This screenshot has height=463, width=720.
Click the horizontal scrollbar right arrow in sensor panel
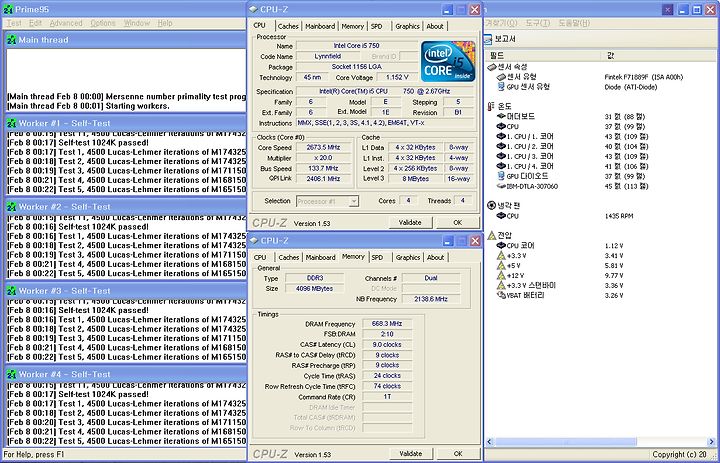pos(711,442)
